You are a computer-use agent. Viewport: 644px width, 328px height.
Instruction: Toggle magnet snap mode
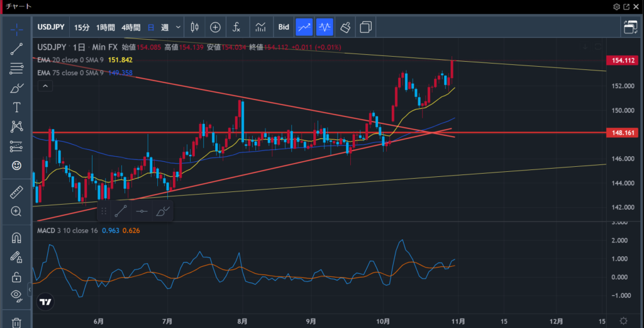tap(17, 238)
